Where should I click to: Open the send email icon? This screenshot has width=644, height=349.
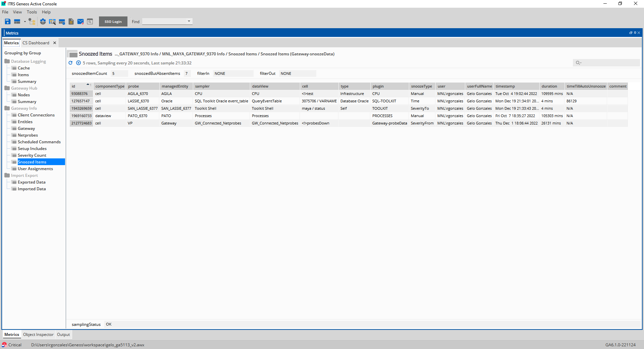pos(80,21)
